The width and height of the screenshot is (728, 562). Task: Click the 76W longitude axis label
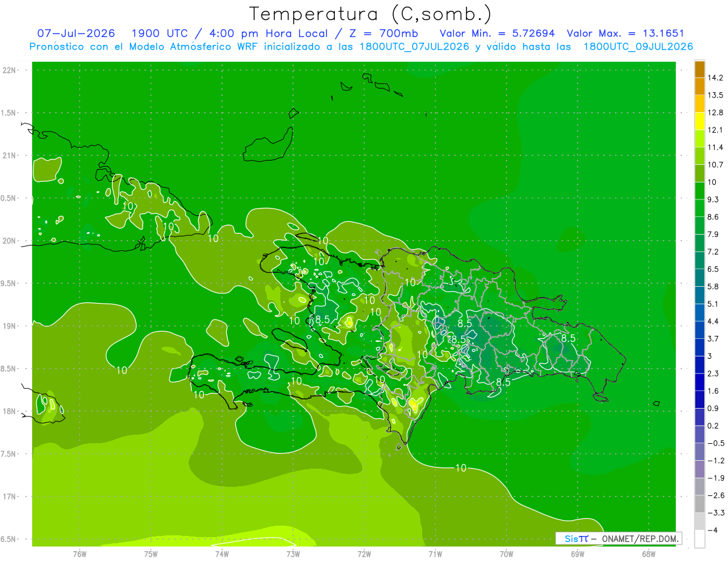[79, 554]
